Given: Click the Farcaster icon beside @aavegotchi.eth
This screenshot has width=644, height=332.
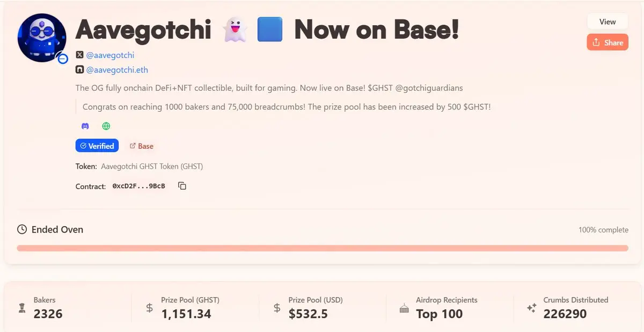Looking at the screenshot, I should coord(79,70).
